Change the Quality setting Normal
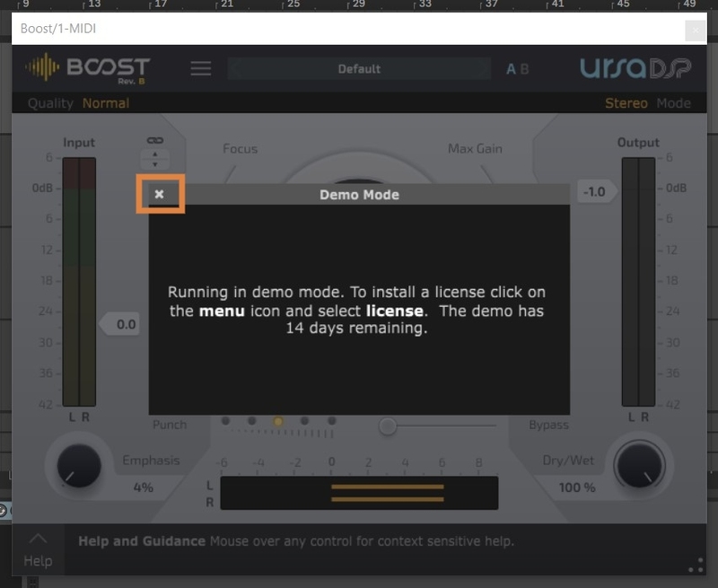Viewport: 718px width, 588px height. tap(106, 103)
